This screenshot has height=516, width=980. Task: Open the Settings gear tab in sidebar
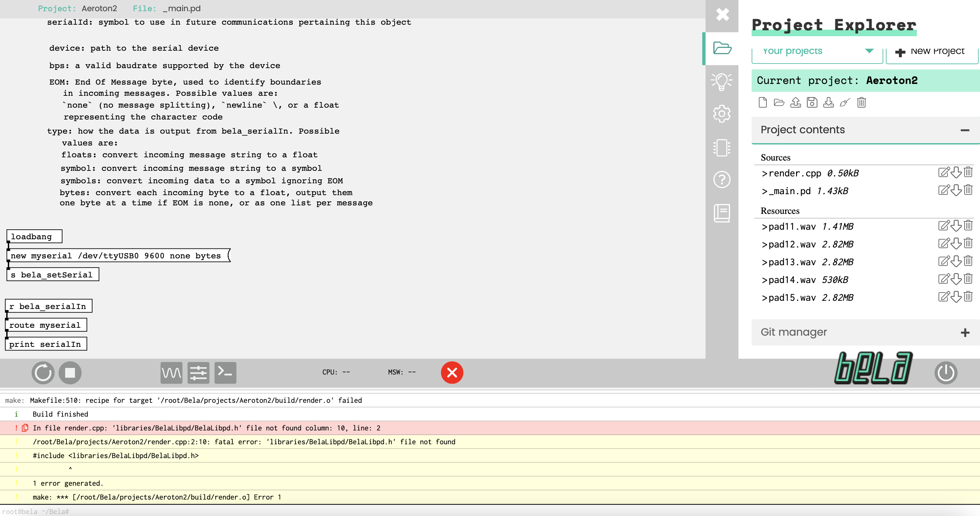722,114
